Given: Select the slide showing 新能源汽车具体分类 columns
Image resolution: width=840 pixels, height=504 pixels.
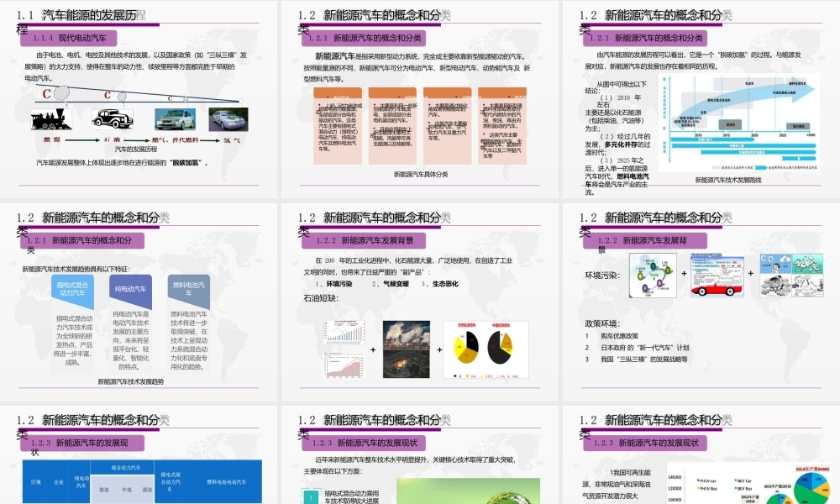Looking at the screenshot, I should [x=419, y=99].
